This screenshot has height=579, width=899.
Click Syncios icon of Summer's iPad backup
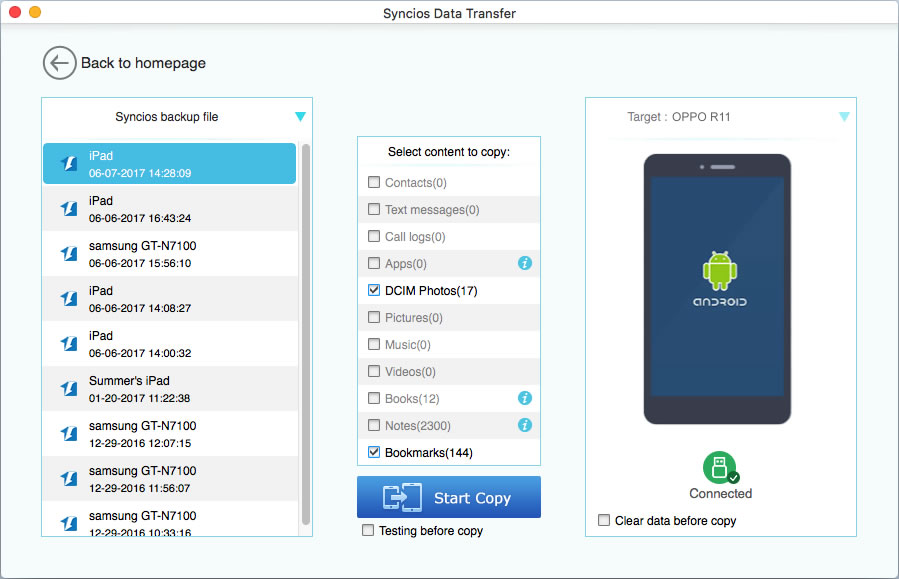pos(69,389)
